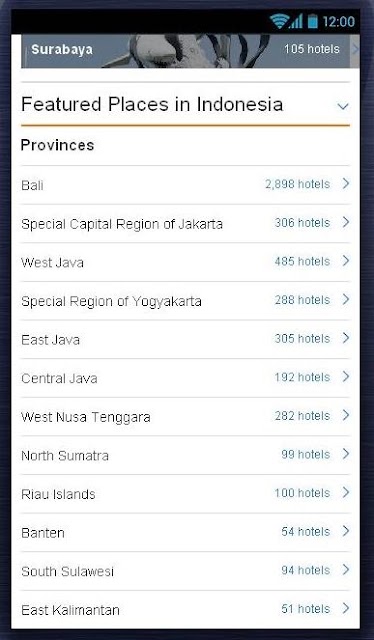Screen dimensions: 374x640
Task: Tap chevron beside Special Capital Region of Jakarta
Action: (x=346, y=222)
